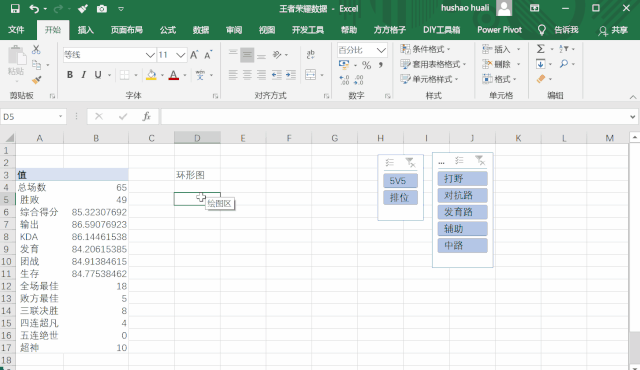Viewport: 640px width, 370px height.
Task: Expand the formula bar
Action: (x=632, y=117)
